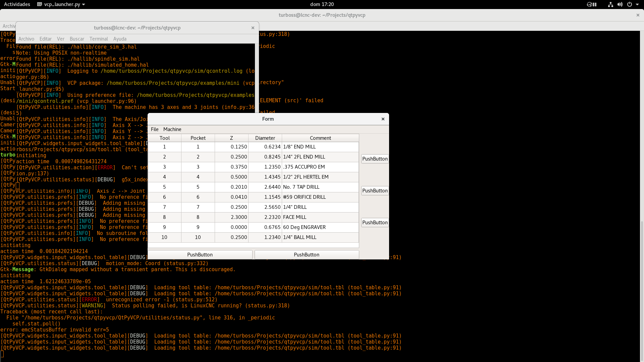Click the middle right-side PushButton
The image size is (644, 362).
(x=375, y=191)
